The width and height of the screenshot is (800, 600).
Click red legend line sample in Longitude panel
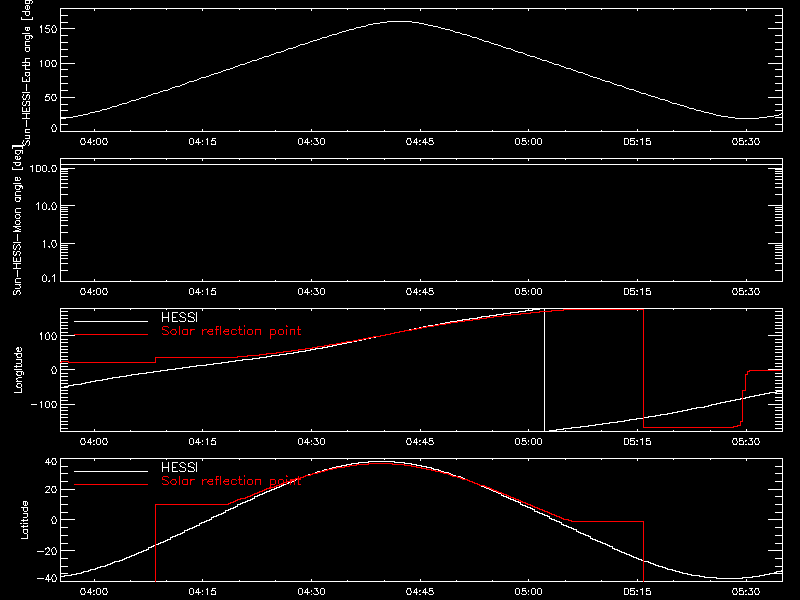coord(111,335)
